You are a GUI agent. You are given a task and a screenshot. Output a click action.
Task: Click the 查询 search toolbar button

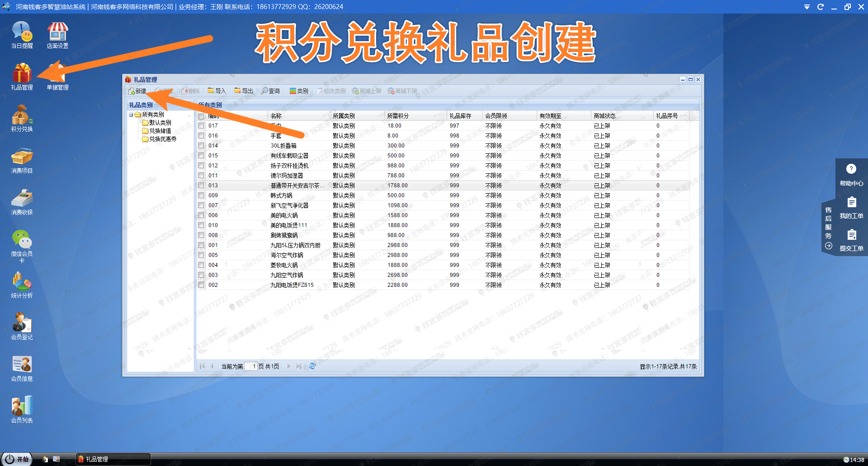tap(271, 91)
